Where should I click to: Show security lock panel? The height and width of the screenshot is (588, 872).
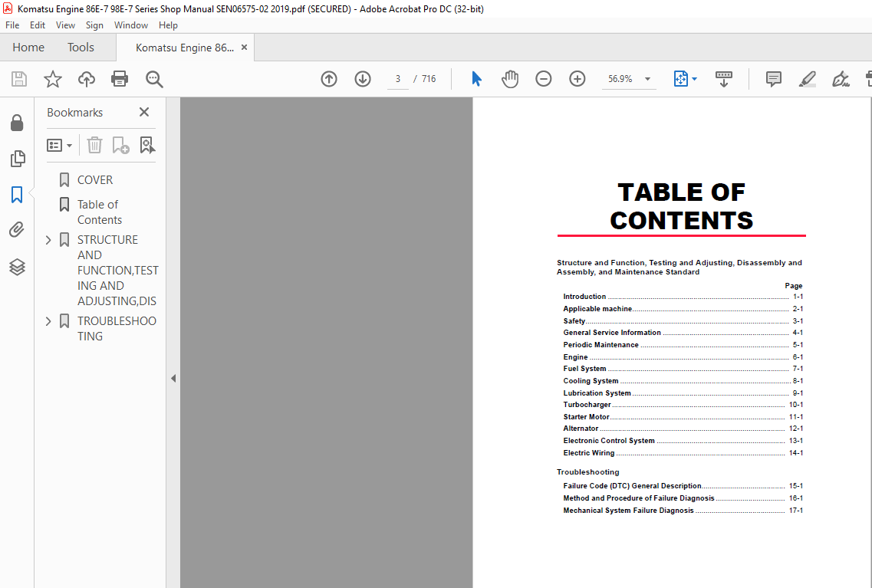[x=17, y=123]
